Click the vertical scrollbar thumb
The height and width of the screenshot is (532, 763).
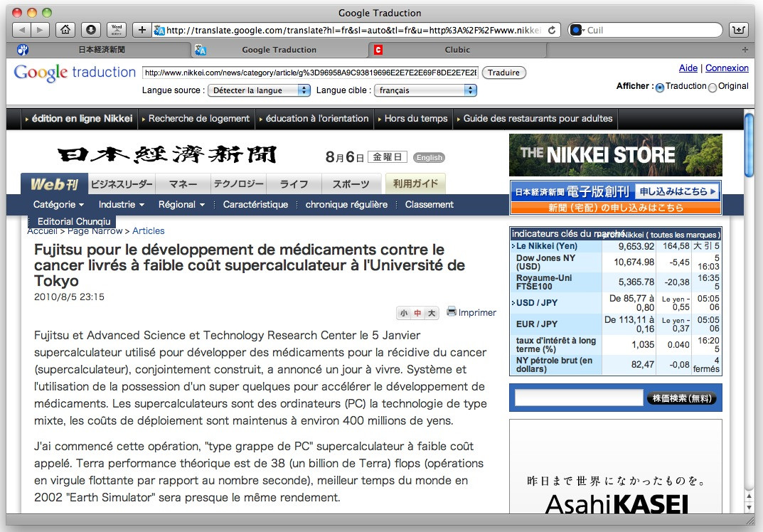(749, 145)
